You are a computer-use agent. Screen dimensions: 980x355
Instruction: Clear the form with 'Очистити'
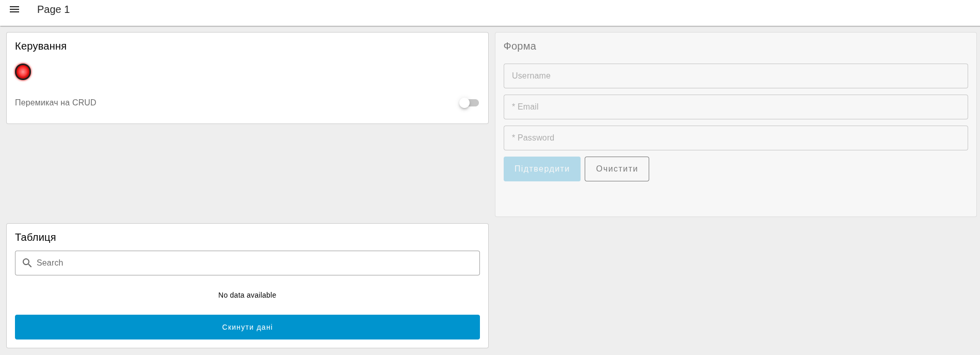coord(617,169)
